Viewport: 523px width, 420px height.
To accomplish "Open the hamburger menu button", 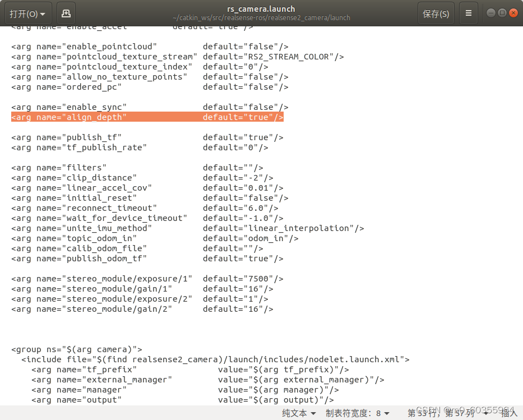I will [x=468, y=13].
